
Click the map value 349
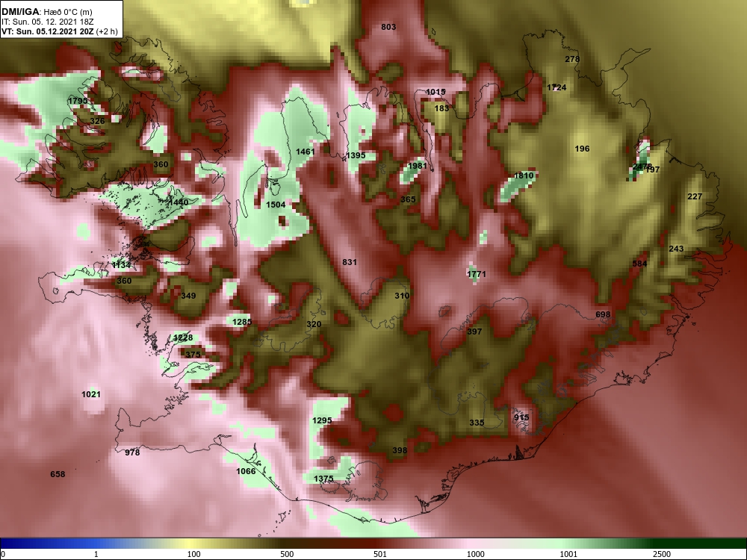click(x=188, y=296)
